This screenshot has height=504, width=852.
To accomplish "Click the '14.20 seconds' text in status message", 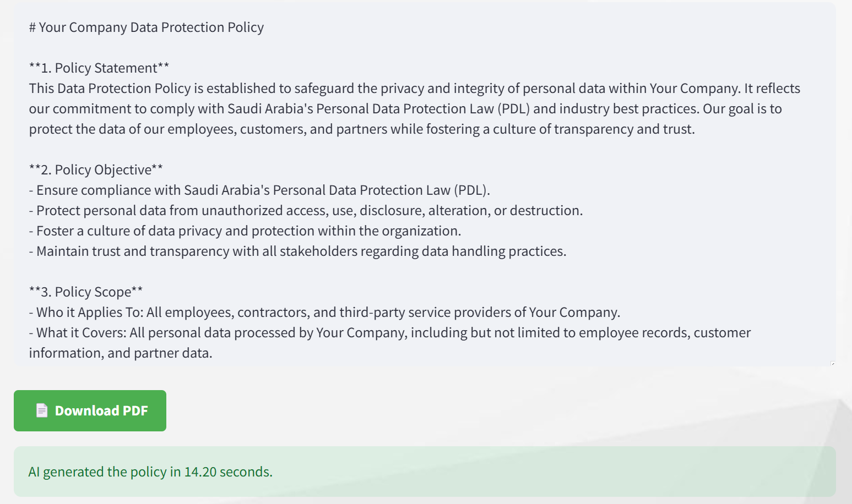I will (228, 472).
